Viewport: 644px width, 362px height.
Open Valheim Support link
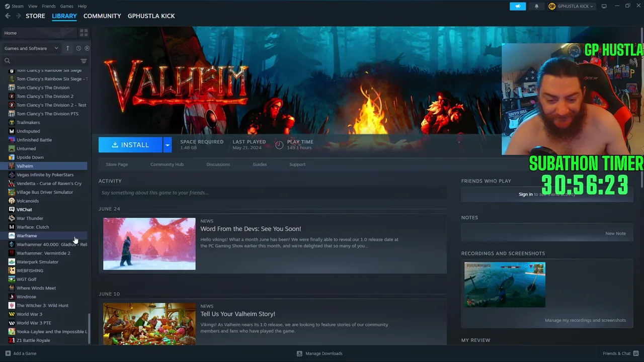[x=297, y=164]
